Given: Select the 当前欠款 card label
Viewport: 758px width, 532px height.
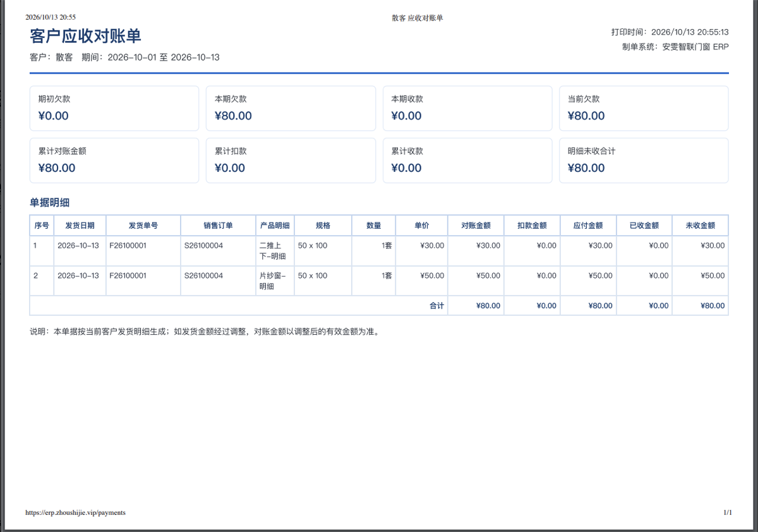Looking at the screenshot, I should tap(584, 99).
